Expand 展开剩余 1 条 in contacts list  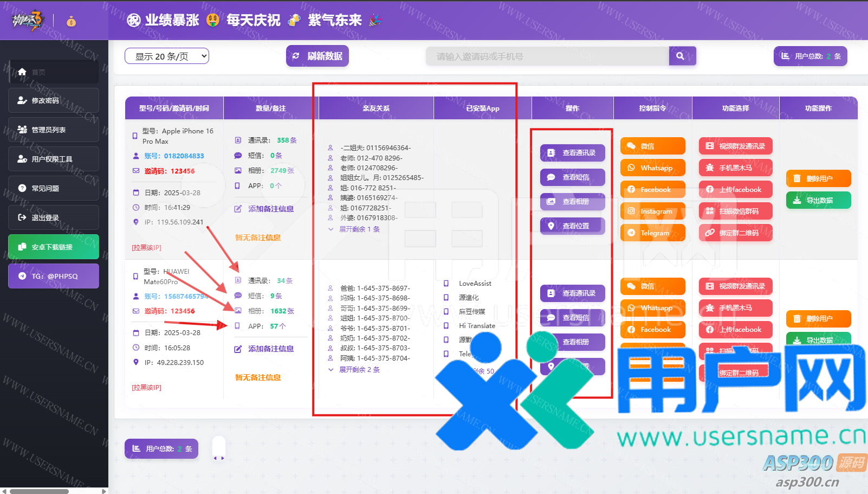coord(359,229)
